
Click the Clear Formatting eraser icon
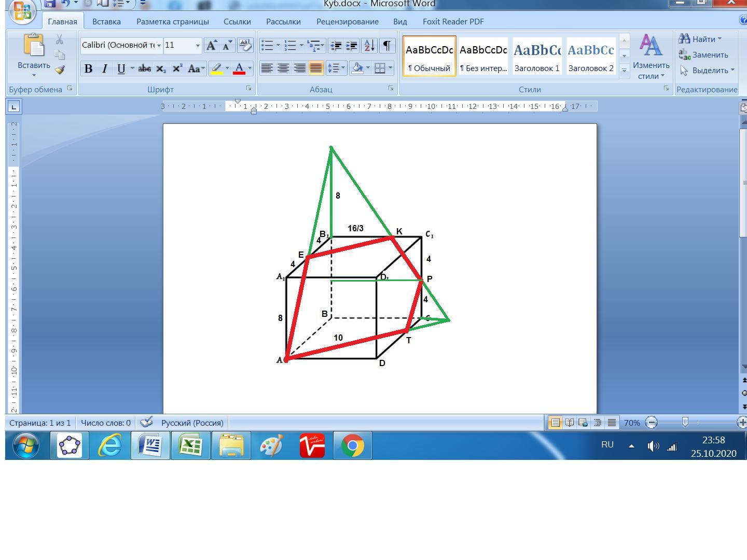pyautogui.click(x=245, y=46)
